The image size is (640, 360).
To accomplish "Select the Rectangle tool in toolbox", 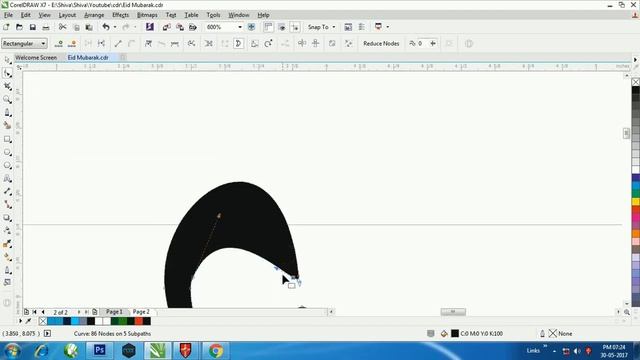I will (x=7, y=139).
